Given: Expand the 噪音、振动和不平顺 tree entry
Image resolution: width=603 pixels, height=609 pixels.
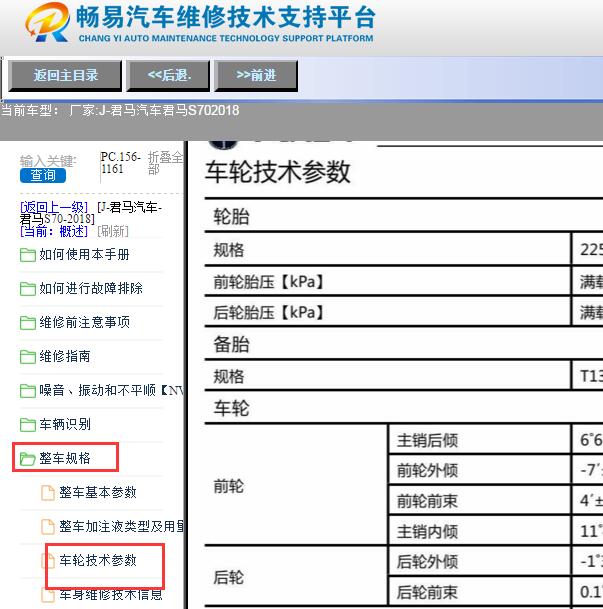Looking at the screenshot, I should point(111,390).
